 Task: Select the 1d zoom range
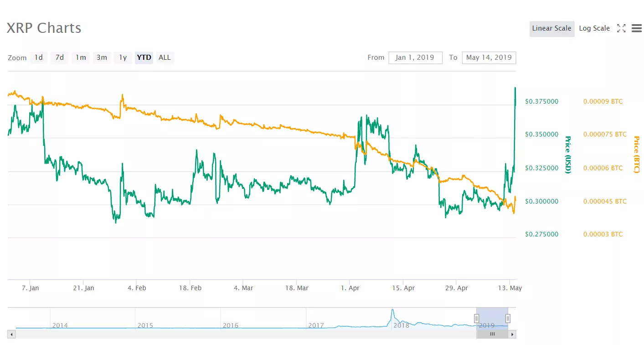(x=39, y=57)
